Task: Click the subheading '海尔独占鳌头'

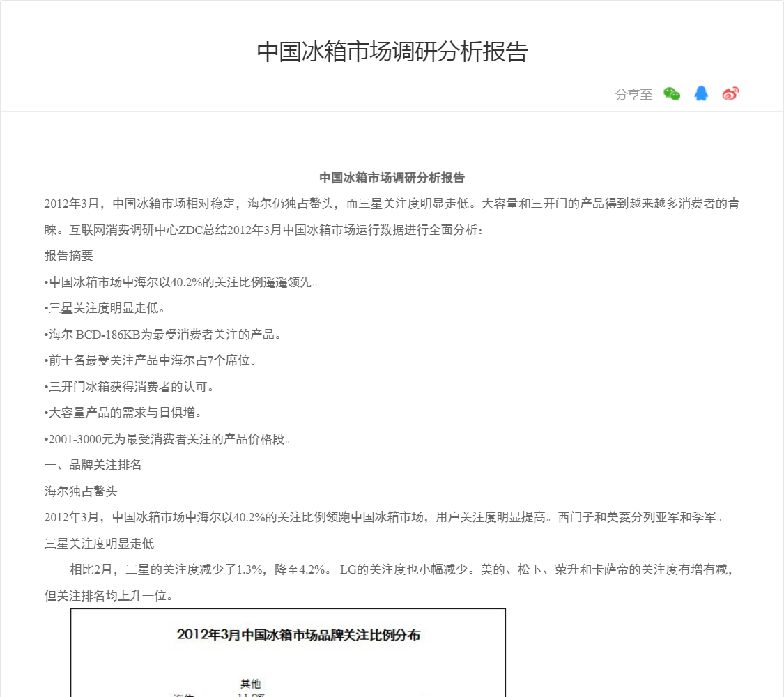Action: [81, 491]
